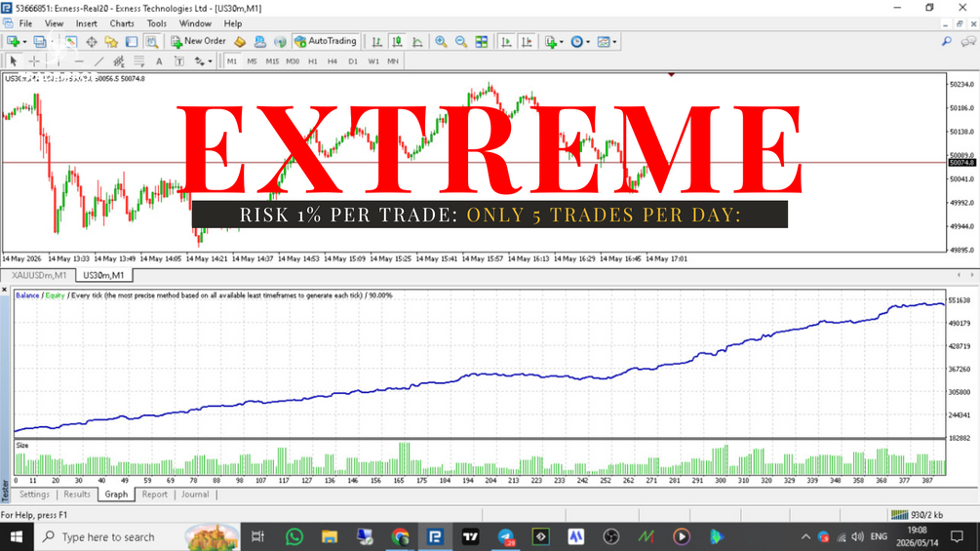Viewport: 980px width, 551px height.
Task: Toggle the Auto Scroll chart icon
Action: (506, 42)
